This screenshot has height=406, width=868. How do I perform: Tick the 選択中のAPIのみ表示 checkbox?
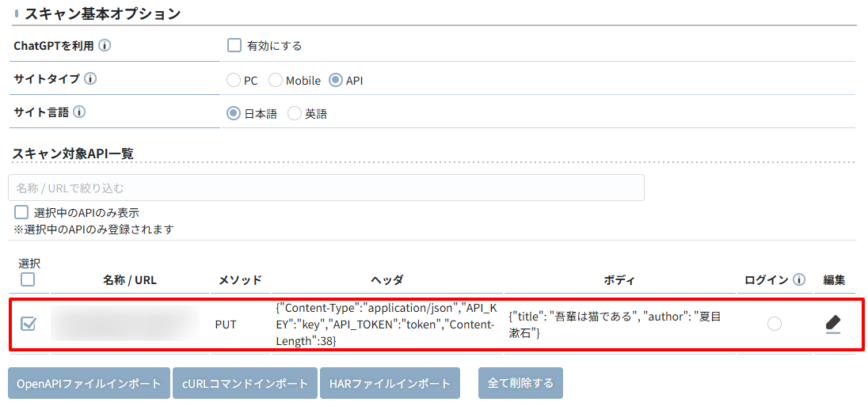click(x=22, y=213)
